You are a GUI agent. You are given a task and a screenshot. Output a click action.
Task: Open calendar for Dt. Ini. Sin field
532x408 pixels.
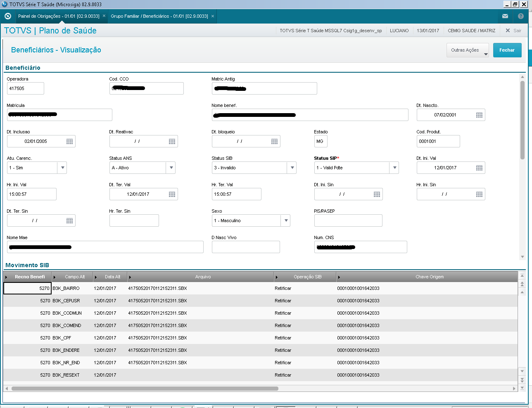(377, 194)
